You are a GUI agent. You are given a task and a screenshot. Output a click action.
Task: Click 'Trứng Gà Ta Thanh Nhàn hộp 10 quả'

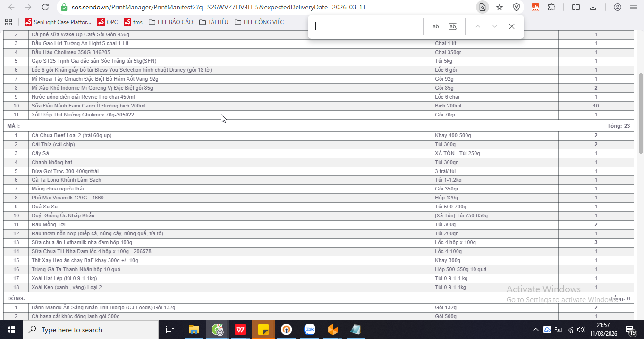click(319, 269)
